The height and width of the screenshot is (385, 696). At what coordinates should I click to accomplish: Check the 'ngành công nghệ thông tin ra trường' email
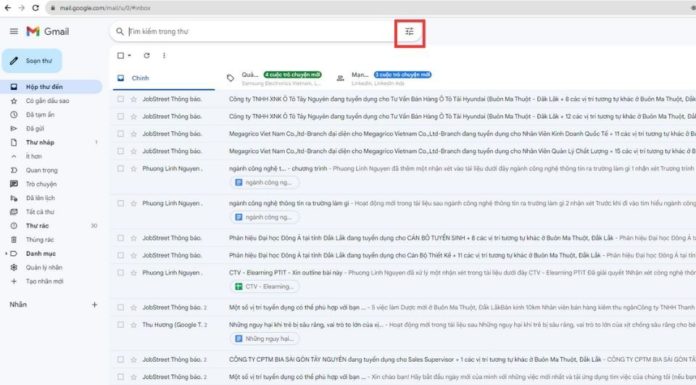pyautogui.click(x=120, y=203)
